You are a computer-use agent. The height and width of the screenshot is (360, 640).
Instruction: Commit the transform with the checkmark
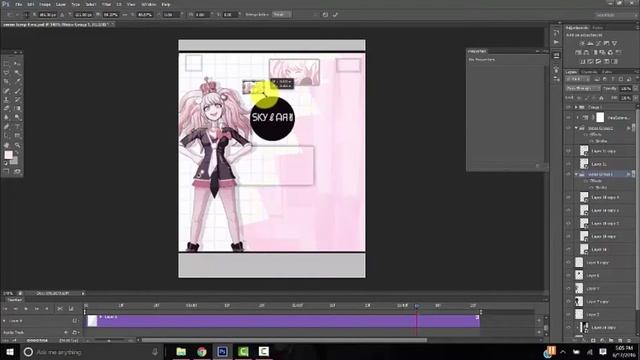(x=335, y=15)
